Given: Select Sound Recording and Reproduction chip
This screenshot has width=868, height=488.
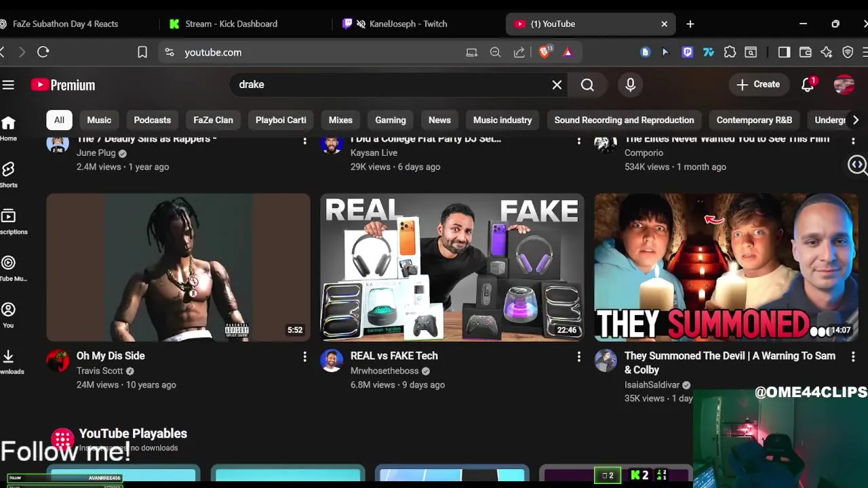Looking at the screenshot, I should (624, 120).
